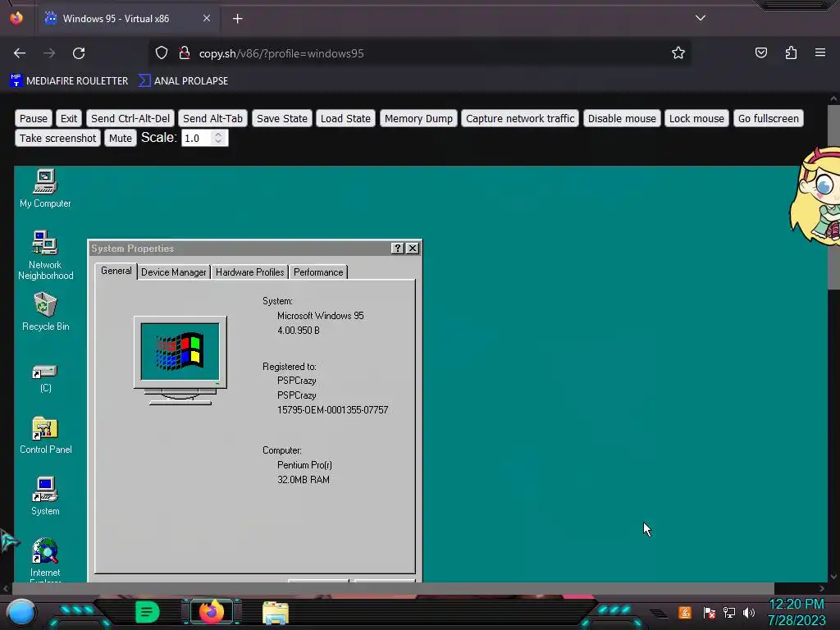Open the Firefox View icon
The width and height of the screenshot is (840, 630).
(16, 18)
